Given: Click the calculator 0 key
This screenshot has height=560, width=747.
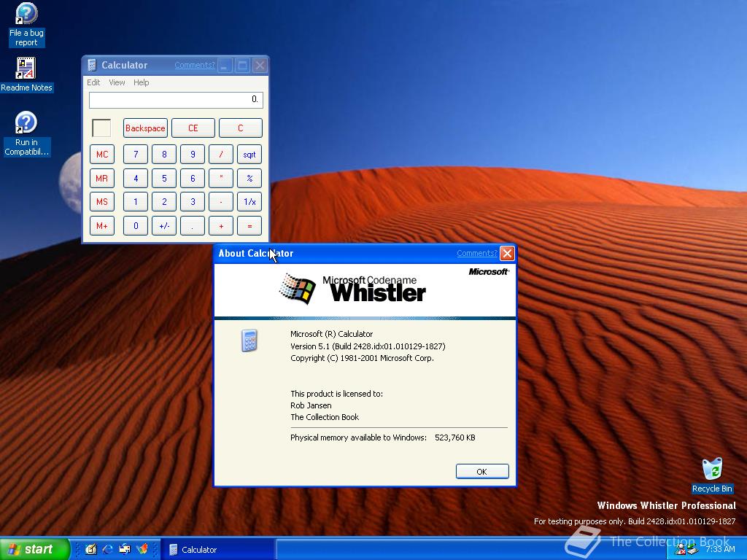Looking at the screenshot, I should (135, 226).
